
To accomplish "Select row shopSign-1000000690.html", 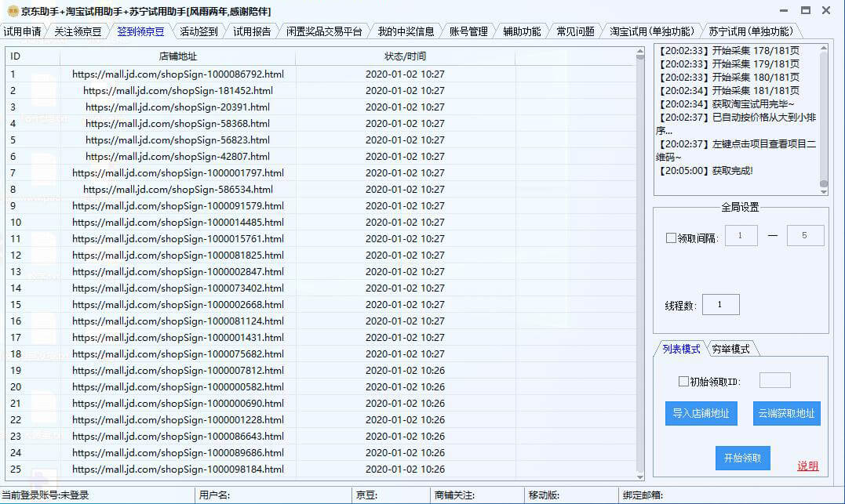I will point(320,404).
